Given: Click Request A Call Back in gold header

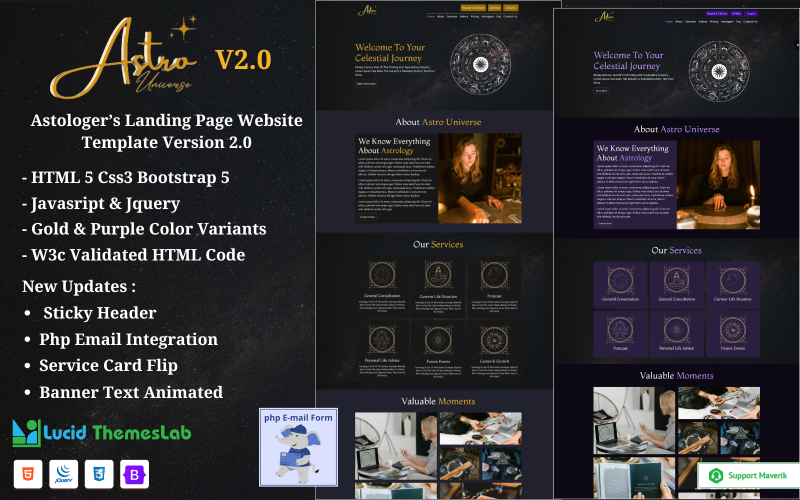Looking at the screenshot, I should point(473,8).
